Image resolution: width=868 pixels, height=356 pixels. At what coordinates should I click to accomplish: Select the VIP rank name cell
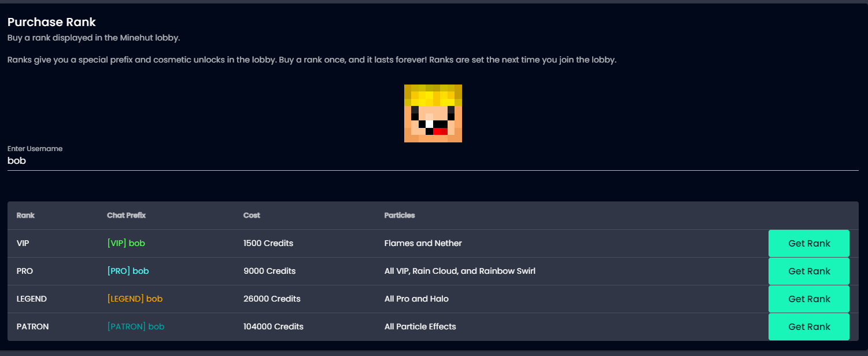[23, 243]
